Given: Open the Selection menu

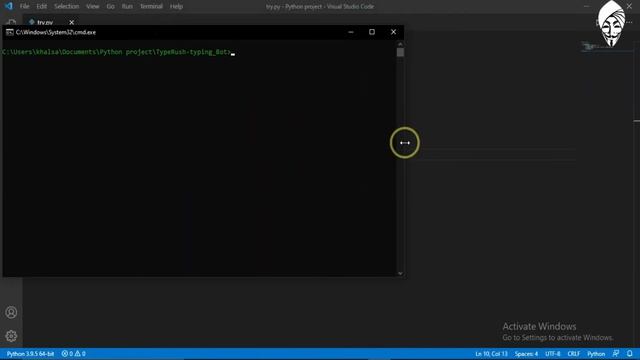Looking at the screenshot, I should 67,7.
